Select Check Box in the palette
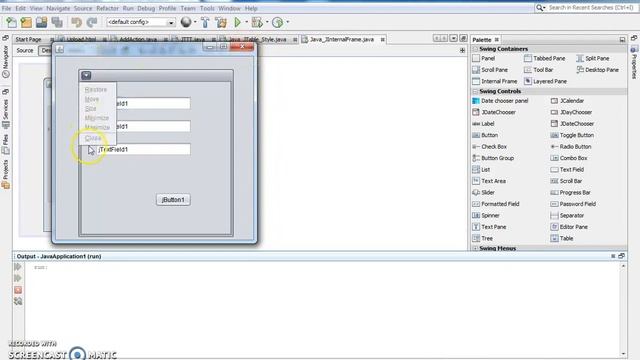640x360 pixels. click(x=489, y=147)
